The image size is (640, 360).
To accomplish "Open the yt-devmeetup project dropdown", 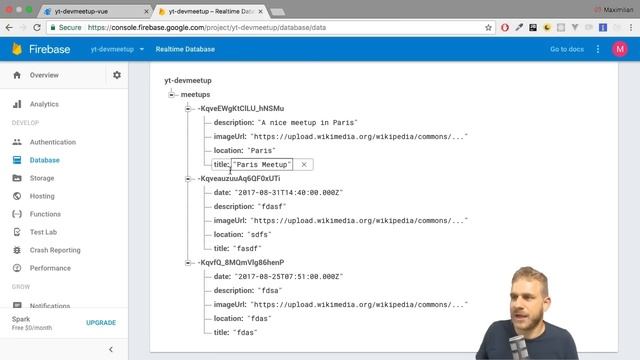I will coord(117,49).
